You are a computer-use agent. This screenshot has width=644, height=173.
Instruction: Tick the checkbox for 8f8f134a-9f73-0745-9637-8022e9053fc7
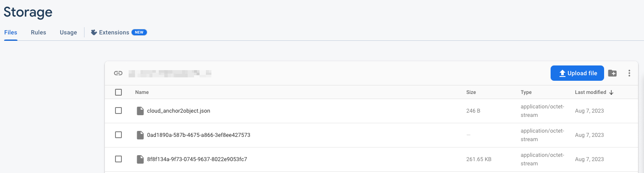click(118, 159)
